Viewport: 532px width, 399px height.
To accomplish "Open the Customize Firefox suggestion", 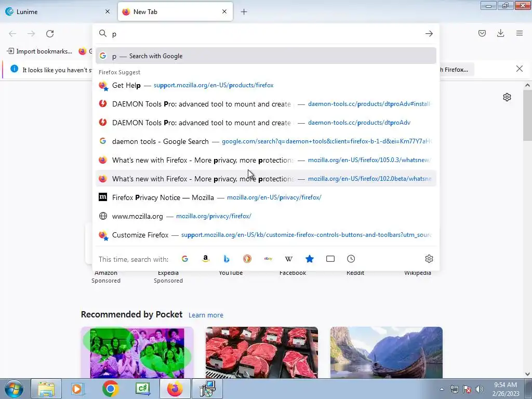I will tap(265, 235).
